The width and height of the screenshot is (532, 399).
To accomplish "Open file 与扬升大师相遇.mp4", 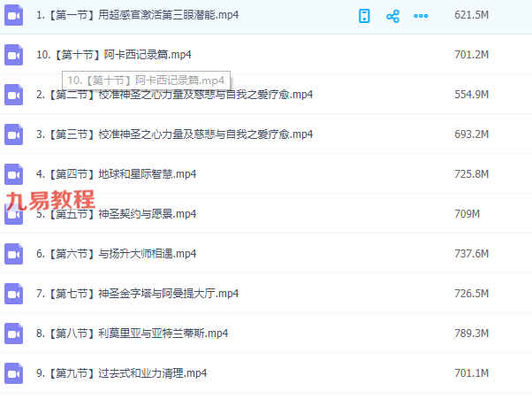I will click(x=116, y=254).
